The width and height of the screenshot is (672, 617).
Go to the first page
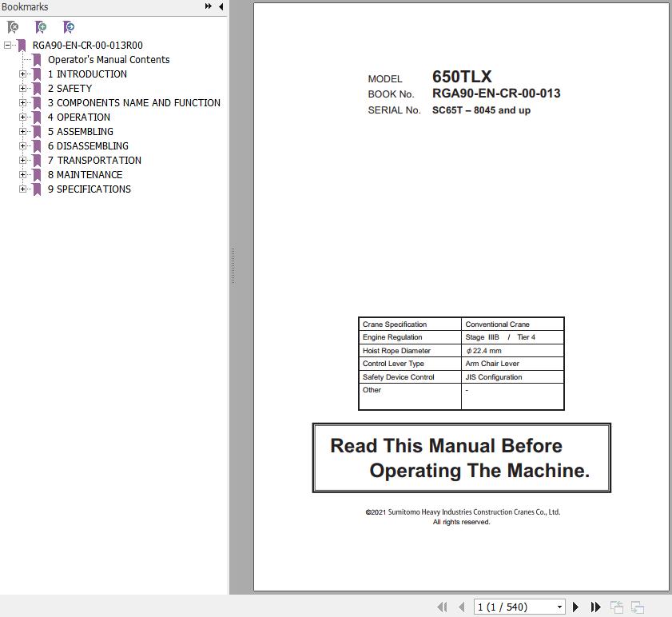(443, 607)
